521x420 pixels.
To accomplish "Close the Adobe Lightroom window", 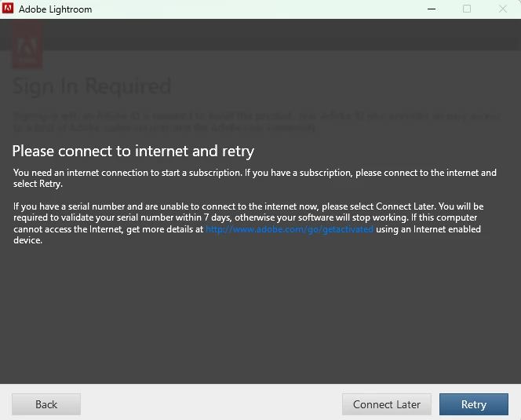I will click(503, 9).
